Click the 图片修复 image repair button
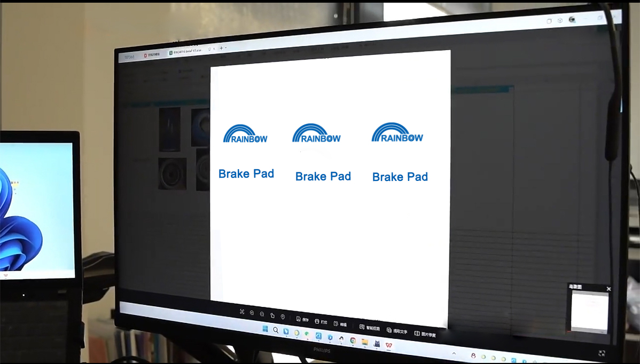Viewport: 640px width, 364px height. pos(425,334)
